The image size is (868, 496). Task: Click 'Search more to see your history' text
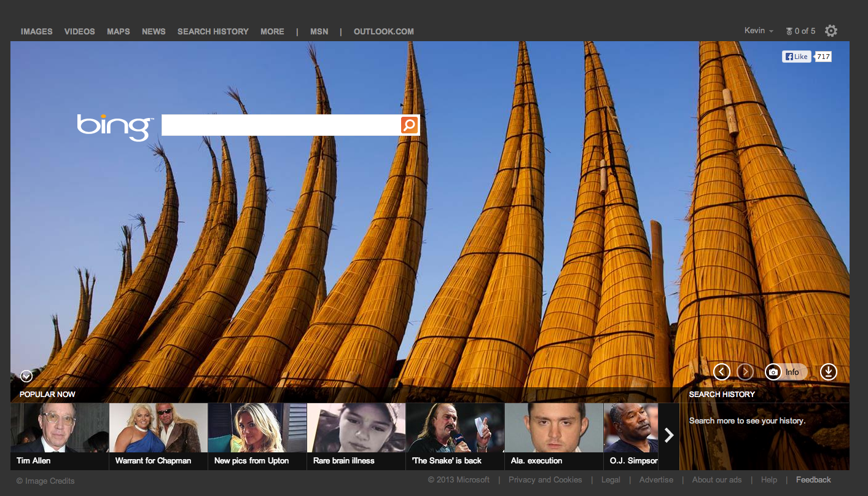(747, 420)
